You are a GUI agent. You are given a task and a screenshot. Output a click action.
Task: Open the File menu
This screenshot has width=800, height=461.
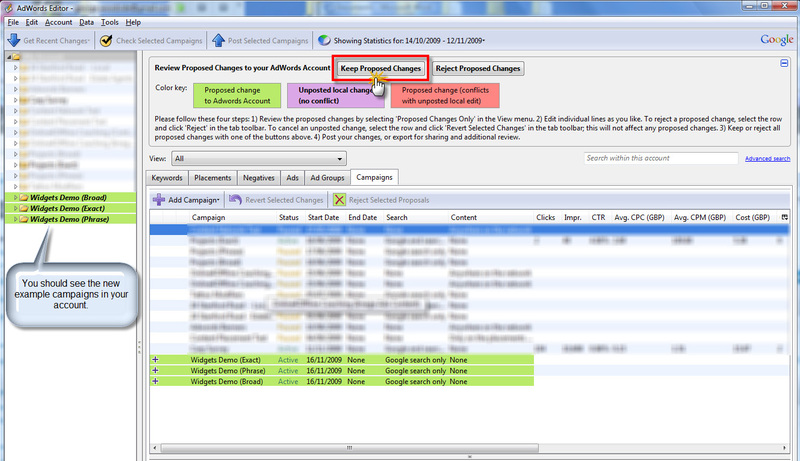[13, 22]
